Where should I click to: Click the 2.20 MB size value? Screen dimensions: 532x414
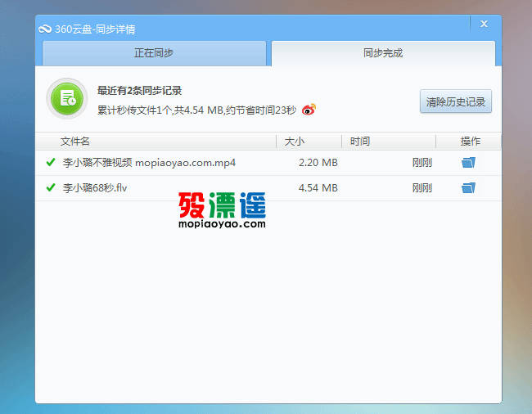318,163
